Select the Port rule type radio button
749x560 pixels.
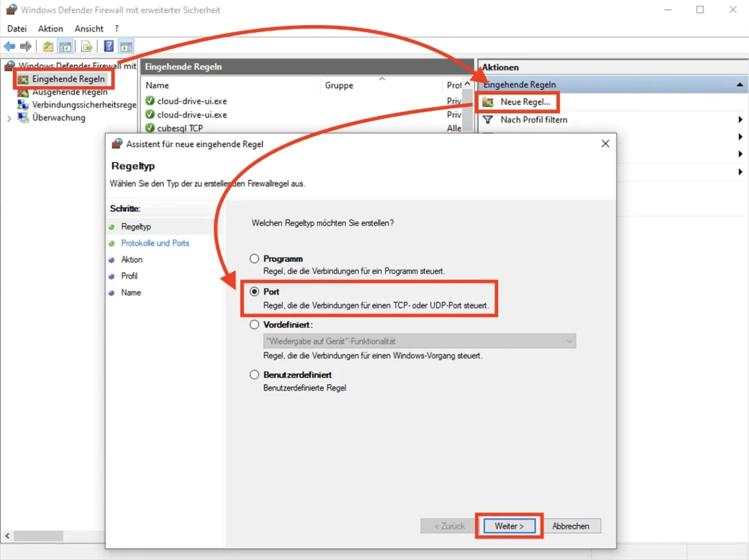tap(254, 292)
